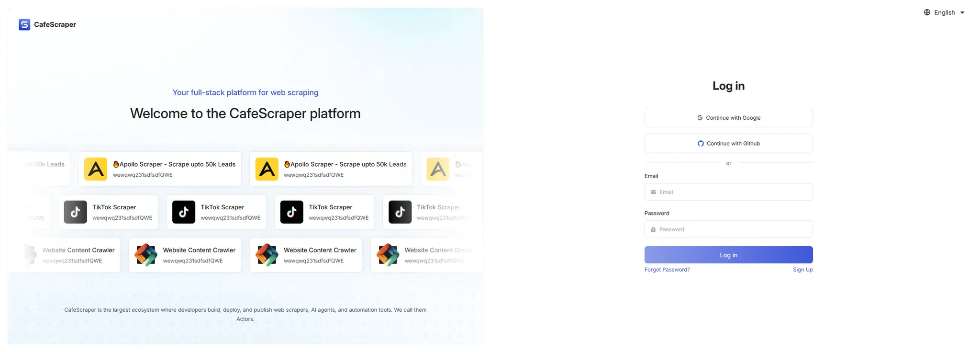Click the grayed-out TikTok Scraper icon

(76, 212)
